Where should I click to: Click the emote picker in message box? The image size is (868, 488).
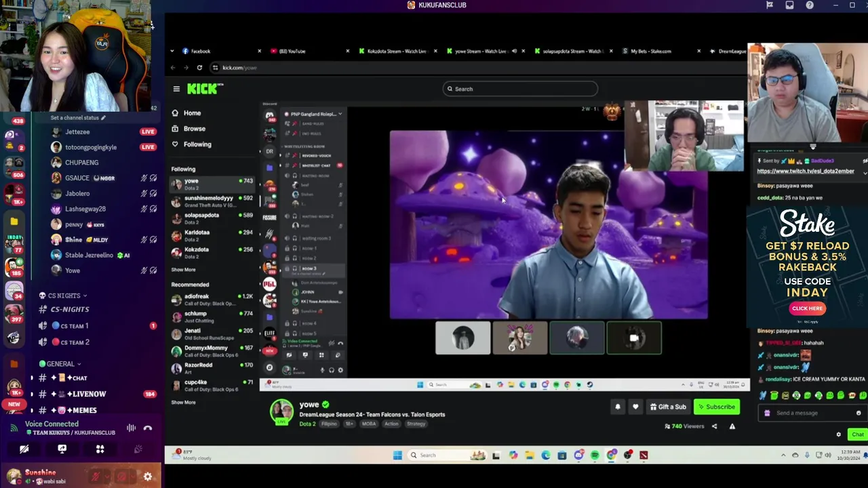point(859,413)
